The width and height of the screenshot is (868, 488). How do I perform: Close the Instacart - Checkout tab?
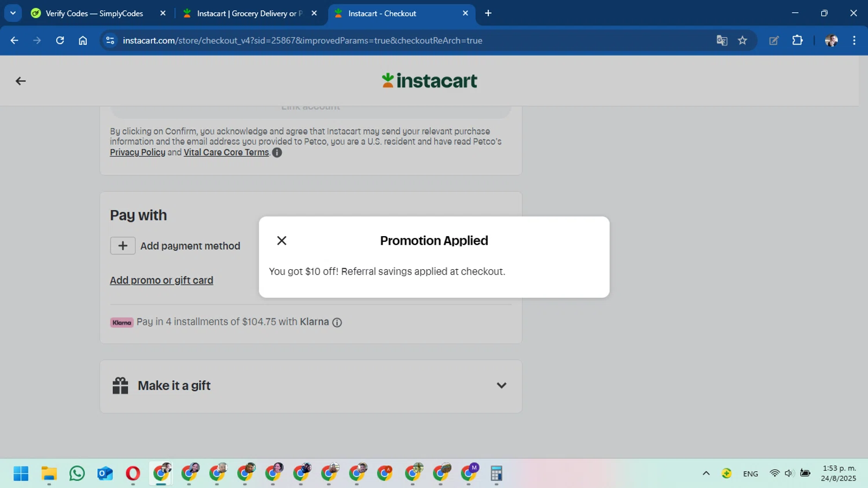tap(465, 13)
